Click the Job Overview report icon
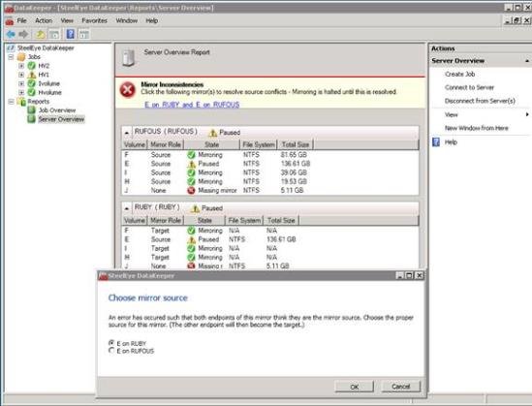This screenshot has width=532, height=406. tap(32, 109)
